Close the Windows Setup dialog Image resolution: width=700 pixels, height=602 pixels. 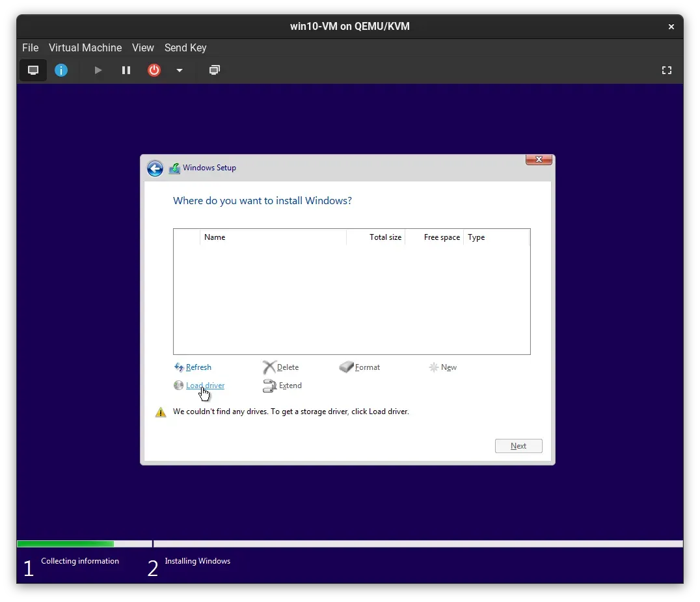click(539, 159)
